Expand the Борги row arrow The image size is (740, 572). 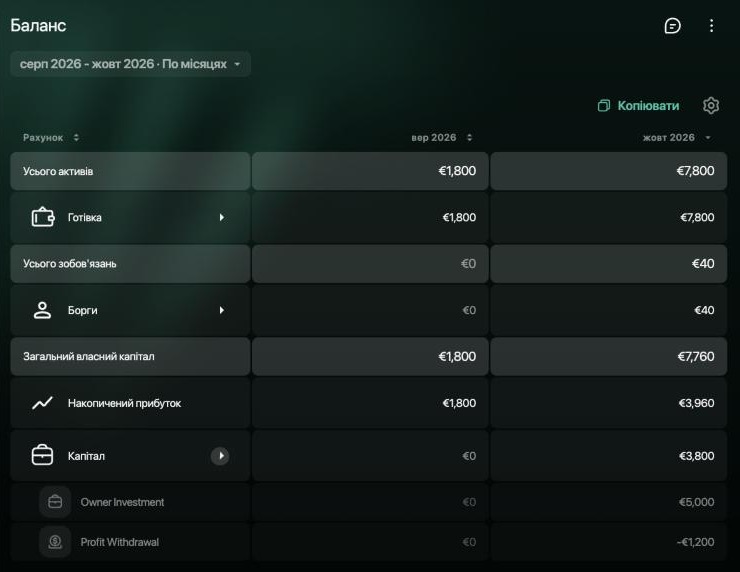click(x=221, y=310)
